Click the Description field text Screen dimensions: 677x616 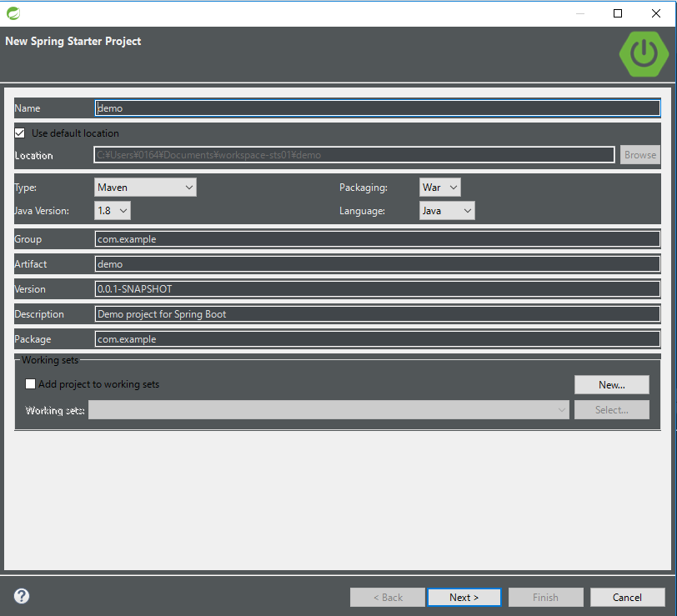pos(378,314)
